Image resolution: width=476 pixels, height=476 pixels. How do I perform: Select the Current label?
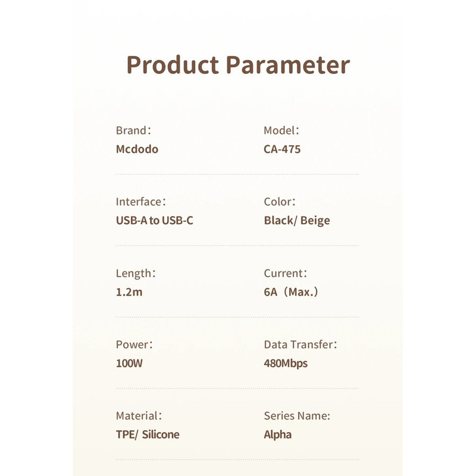(x=286, y=273)
